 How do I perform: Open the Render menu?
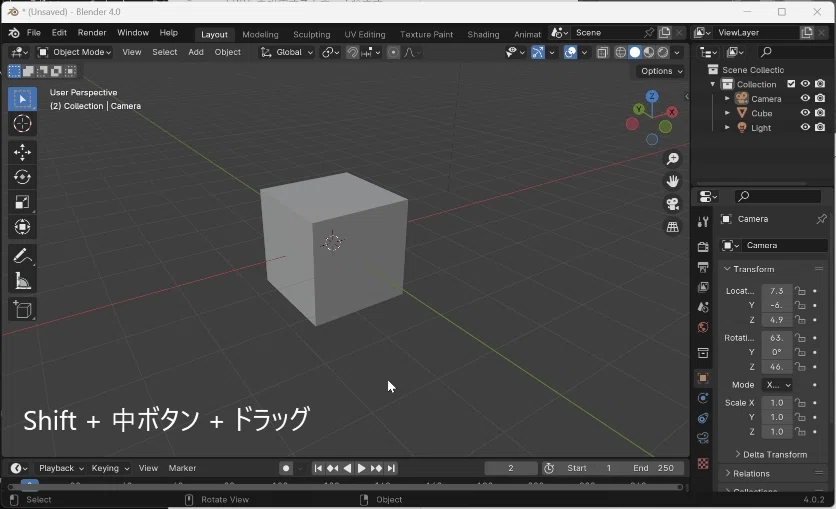92,33
